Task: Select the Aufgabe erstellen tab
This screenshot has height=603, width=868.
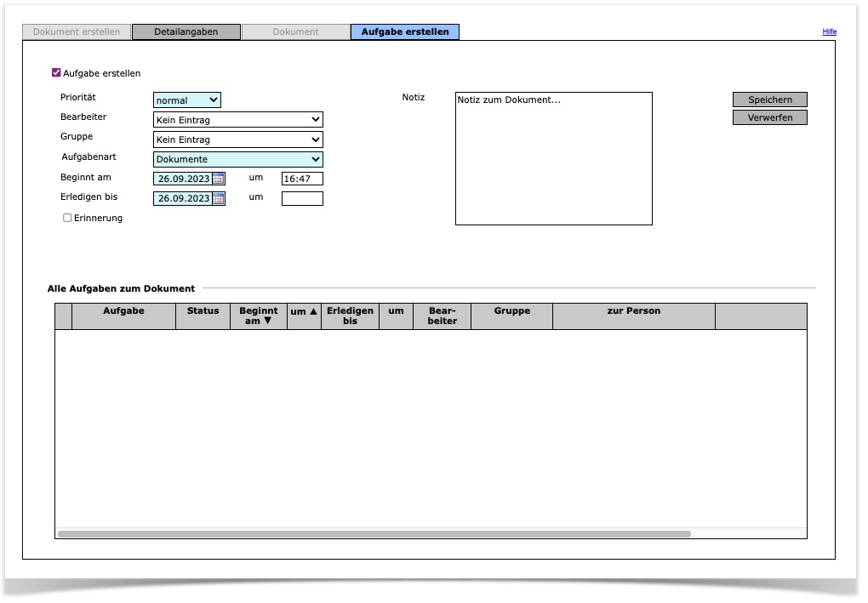Action: pyautogui.click(x=405, y=32)
